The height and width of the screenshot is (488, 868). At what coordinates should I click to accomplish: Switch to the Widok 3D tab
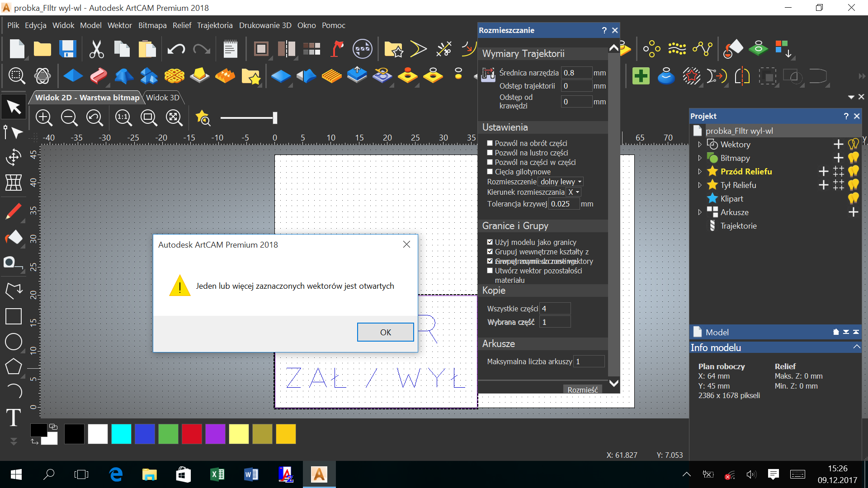163,98
